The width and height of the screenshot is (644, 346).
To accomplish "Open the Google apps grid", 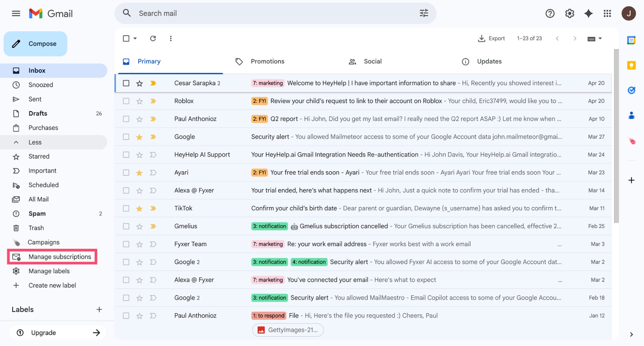I will pyautogui.click(x=607, y=14).
